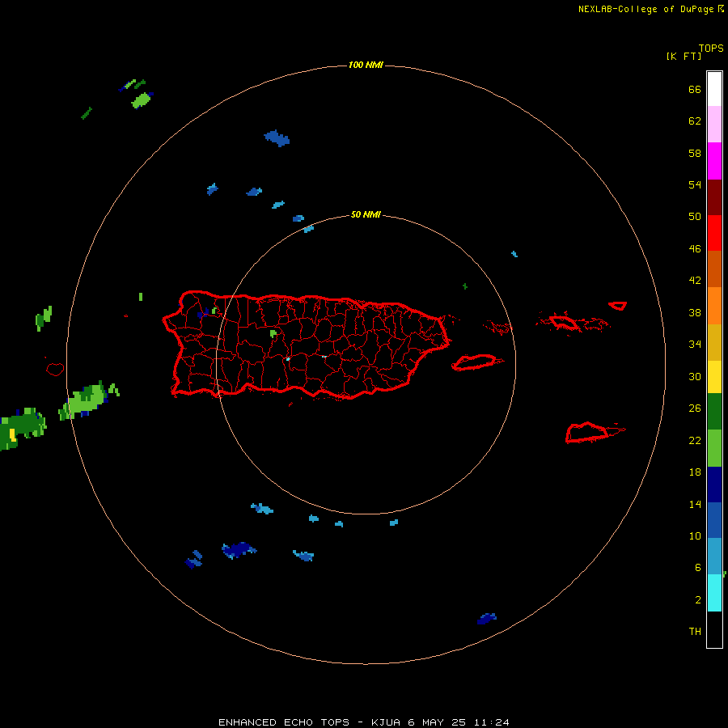Click the light pink 62 kft legend swatch
The height and width of the screenshot is (728, 728).
(x=714, y=125)
